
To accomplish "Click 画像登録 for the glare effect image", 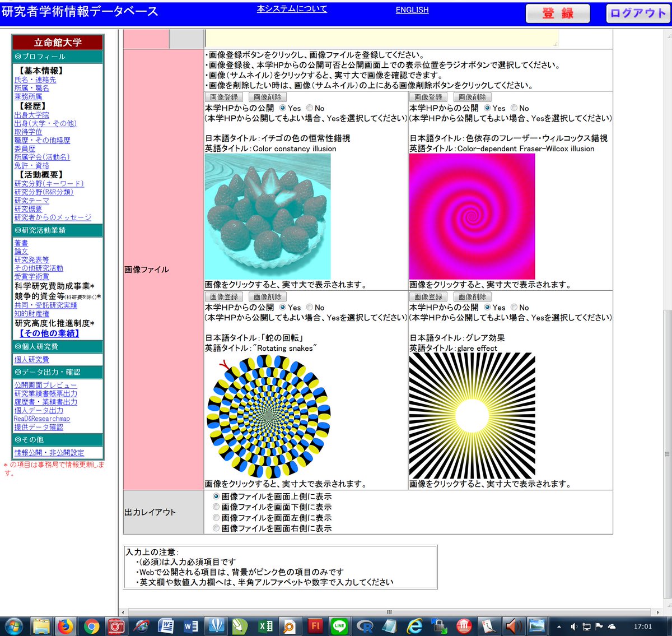I will pos(428,296).
